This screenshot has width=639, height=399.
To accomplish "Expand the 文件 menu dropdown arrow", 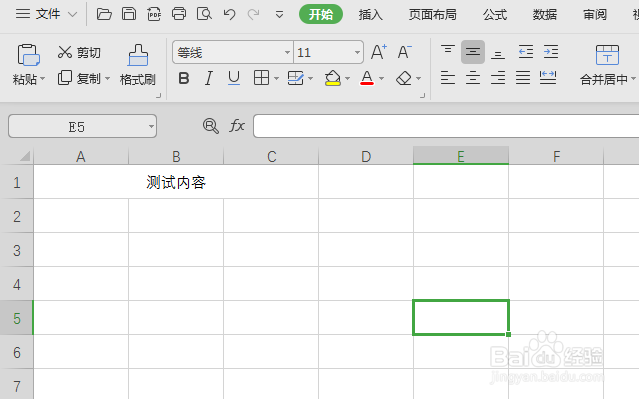I will [73, 15].
